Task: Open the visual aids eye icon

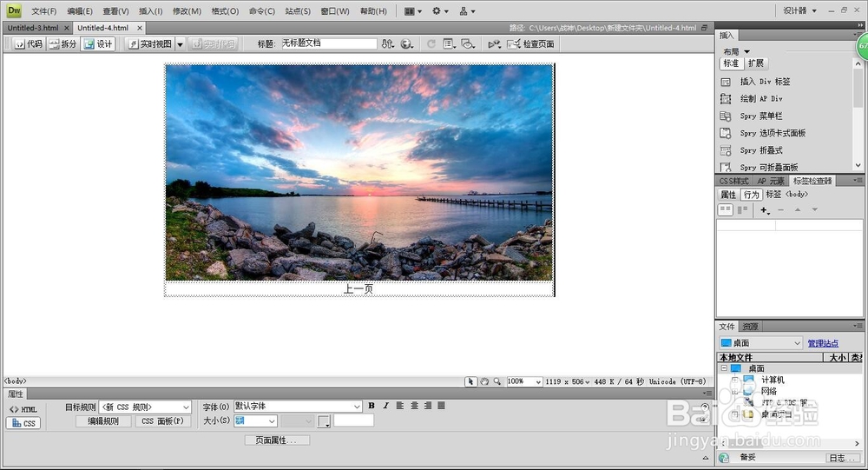Action: point(469,43)
